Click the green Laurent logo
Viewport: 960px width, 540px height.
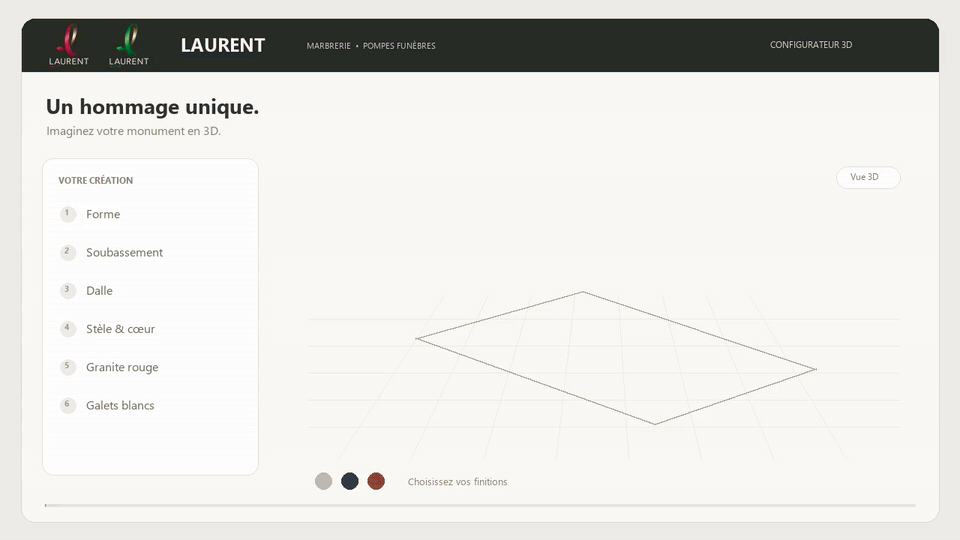click(129, 45)
